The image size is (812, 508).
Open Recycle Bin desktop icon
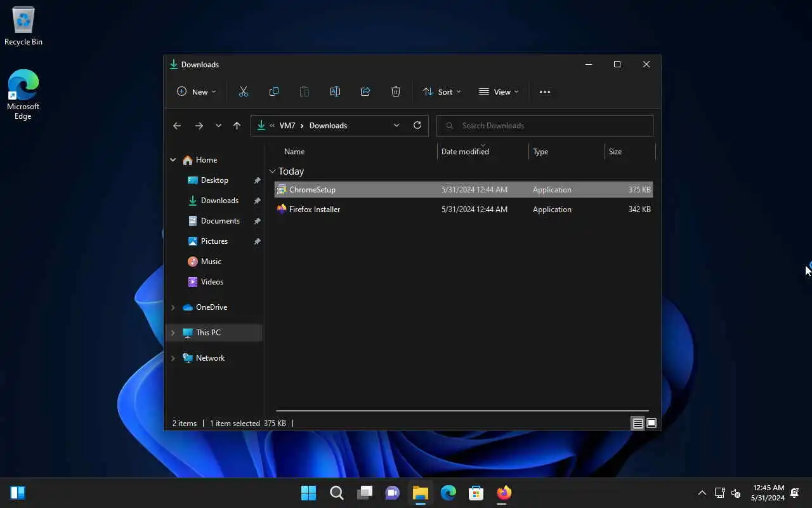(23, 27)
